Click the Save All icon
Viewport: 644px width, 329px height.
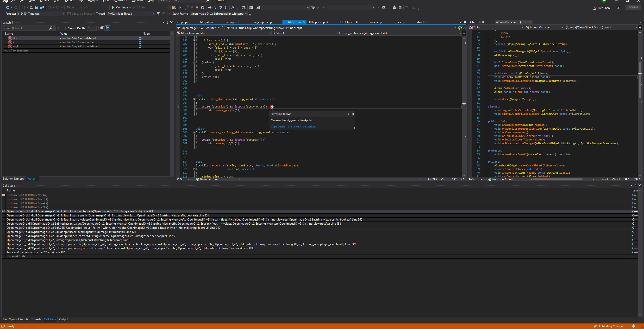pos(42,7)
